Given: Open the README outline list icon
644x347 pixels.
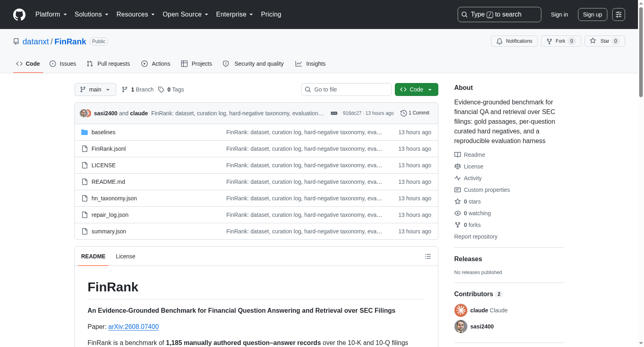Looking at the screenshot, I should tap(428, 256).
